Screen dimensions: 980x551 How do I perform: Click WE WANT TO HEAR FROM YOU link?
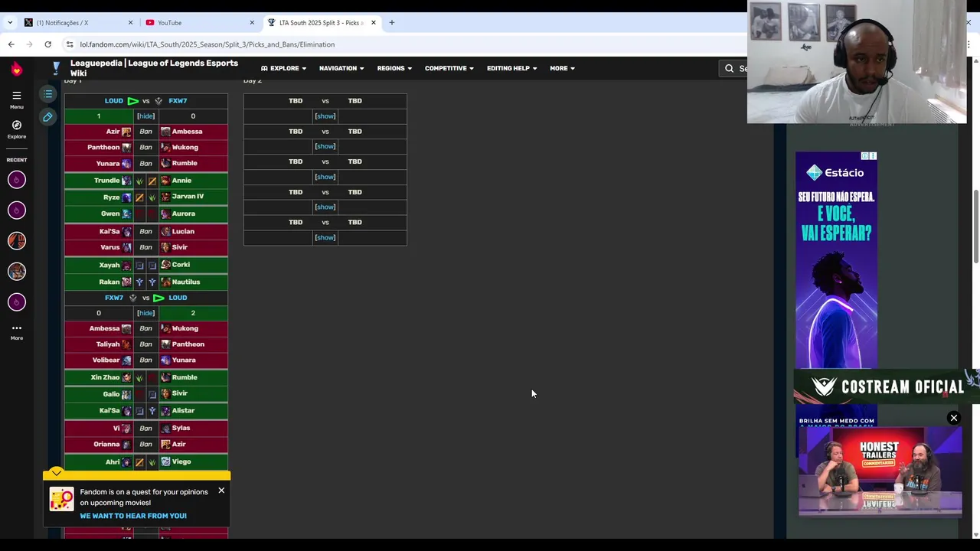coord(133,516)
